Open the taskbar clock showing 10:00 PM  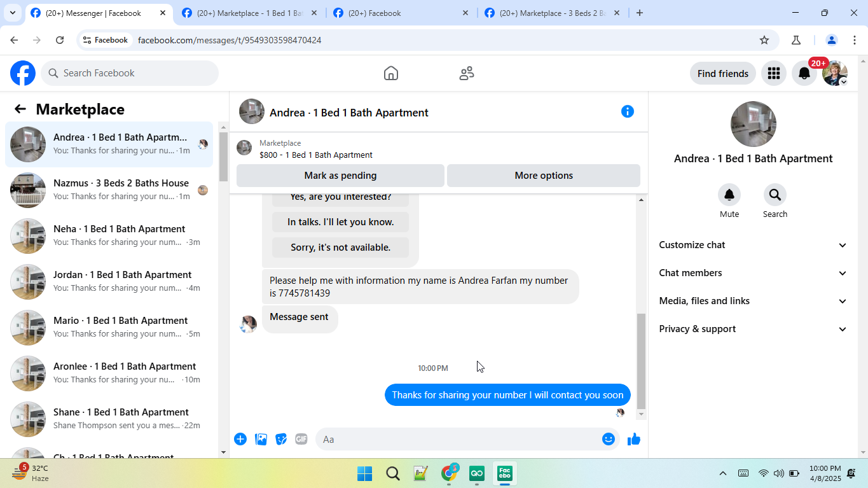pos(825,473)
